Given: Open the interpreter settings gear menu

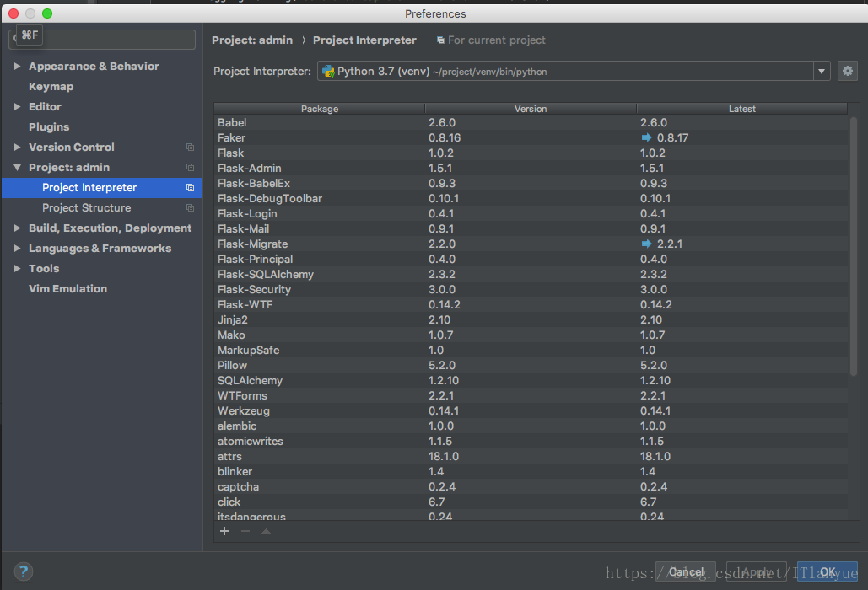Looking at the screenshot, I should pyautogui.click(x=847, y=71).
